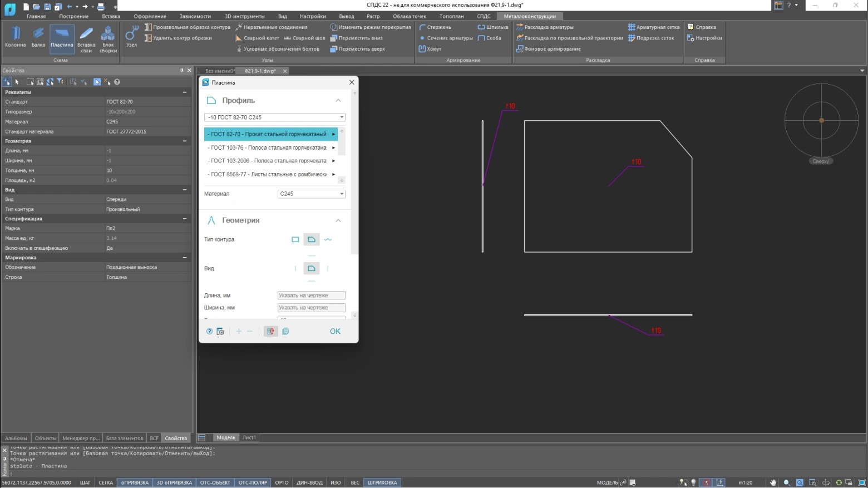Collapse the Профиль section
This screenshot has width=868, height=488.
coord(338,101)
